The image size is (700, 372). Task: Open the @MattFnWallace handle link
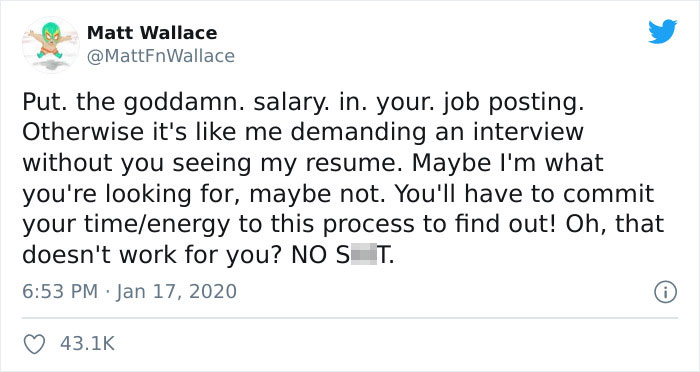coord(160,56)
